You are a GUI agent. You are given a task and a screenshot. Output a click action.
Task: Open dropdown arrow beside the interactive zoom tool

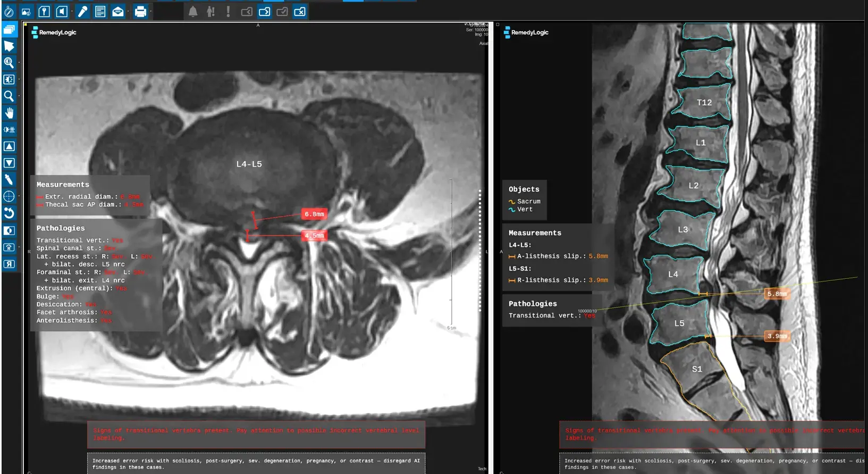[19, 63]
